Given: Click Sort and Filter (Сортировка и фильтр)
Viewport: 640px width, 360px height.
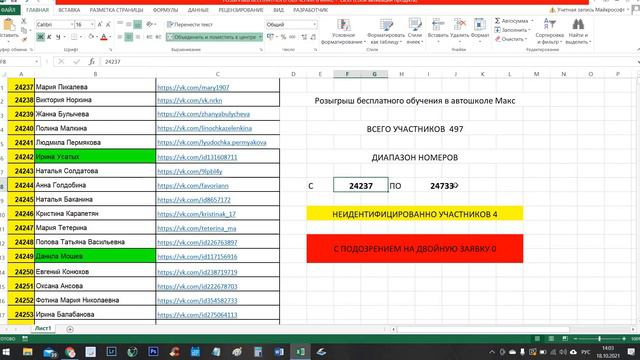Looking at the screenshot, I should (x=549, y=31).
